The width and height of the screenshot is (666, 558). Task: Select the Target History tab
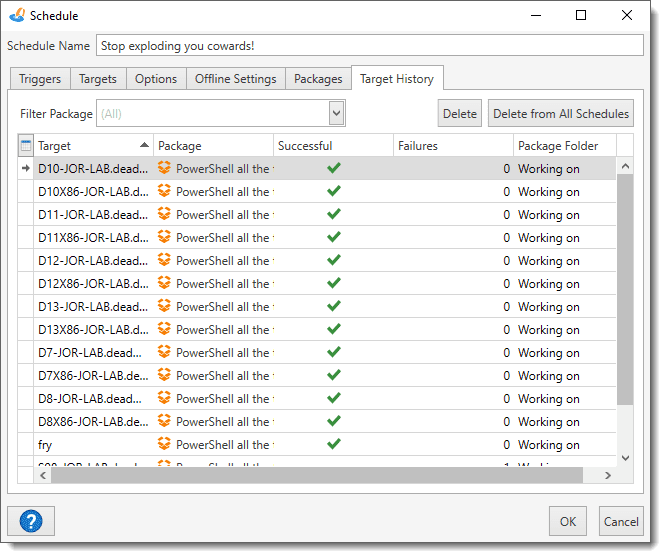point(397,79)
